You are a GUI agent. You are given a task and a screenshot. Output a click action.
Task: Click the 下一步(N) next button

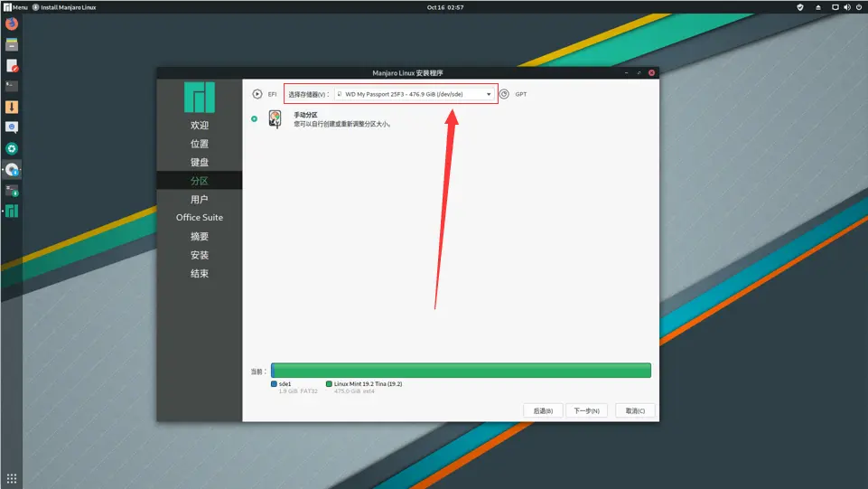point(587,410)
